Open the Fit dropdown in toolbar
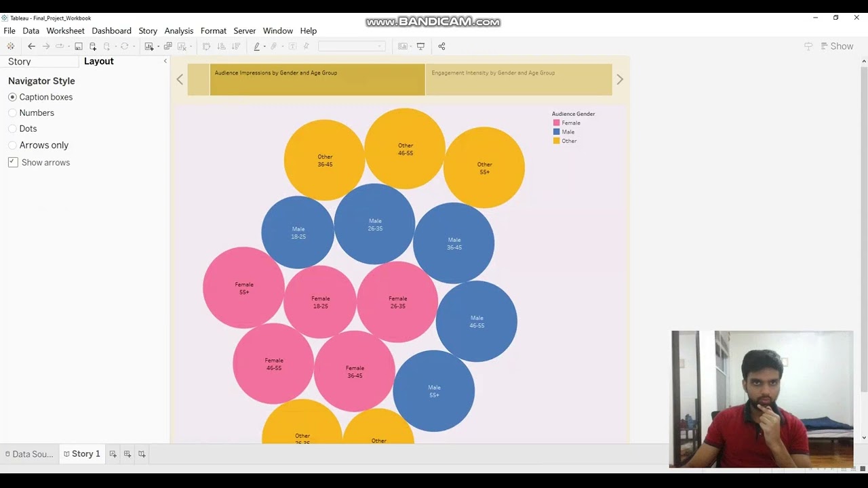Viewport: 868px width, 488px height. (x=351, y=46)
